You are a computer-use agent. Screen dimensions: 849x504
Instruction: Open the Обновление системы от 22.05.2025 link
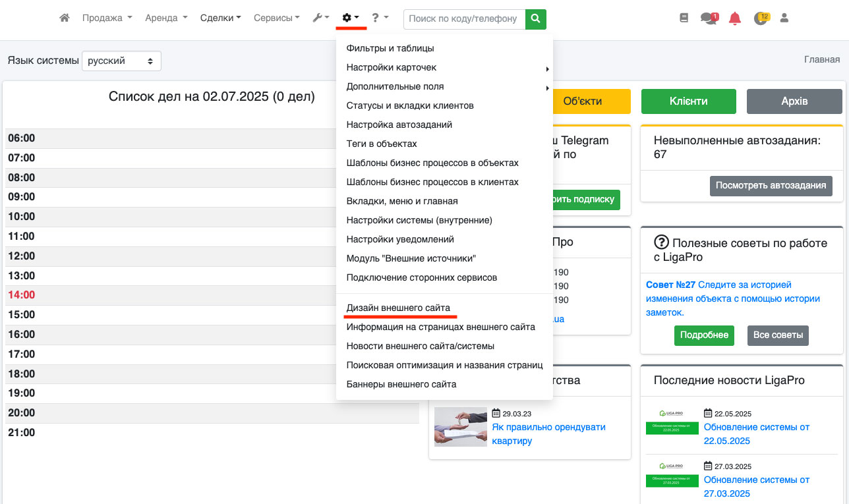click(x=756, y=434)
